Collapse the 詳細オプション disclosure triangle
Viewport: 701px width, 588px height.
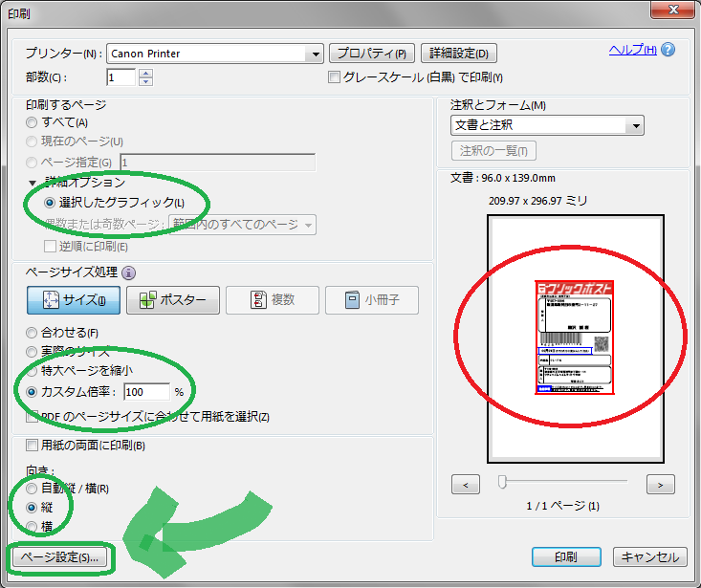point(33,183)
